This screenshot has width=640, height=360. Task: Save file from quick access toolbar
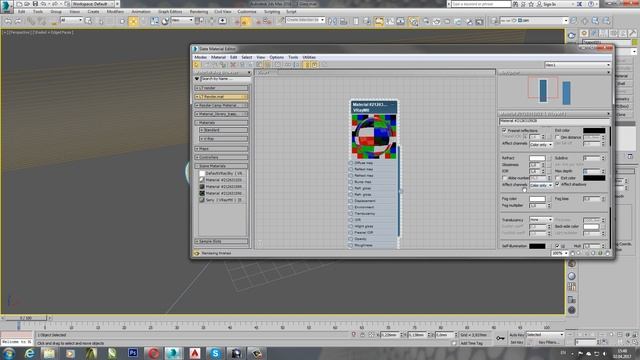coord(35,4)
